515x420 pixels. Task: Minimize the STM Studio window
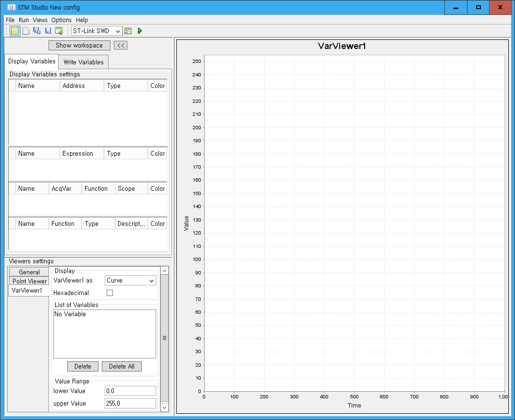tap(456, 7)
